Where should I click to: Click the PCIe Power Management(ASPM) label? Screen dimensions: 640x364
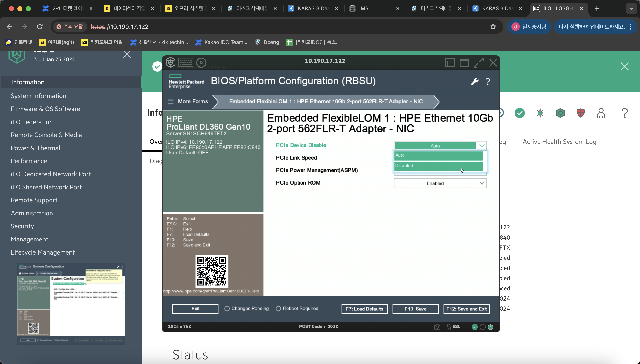coord(317,170)
